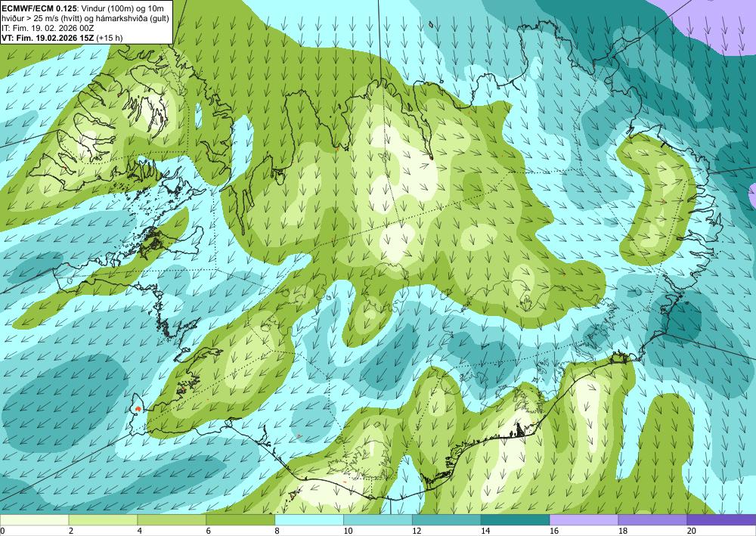Click the purple 18–20 legend swatch
Viewport: 756px width, 536px height.
tap(652, 519)
